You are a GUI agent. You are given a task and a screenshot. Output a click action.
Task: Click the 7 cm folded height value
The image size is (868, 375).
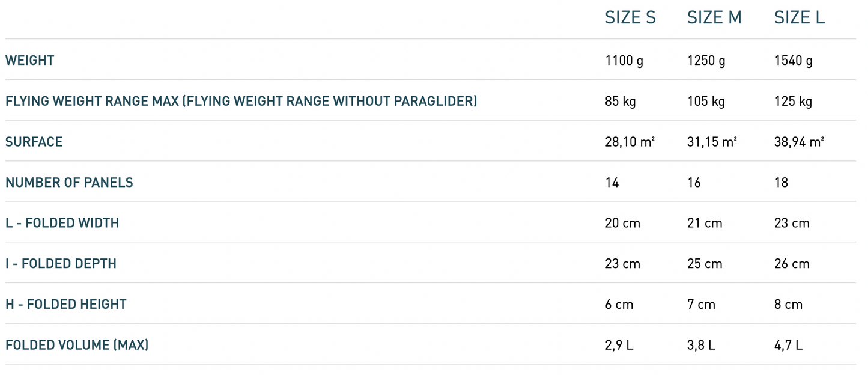coord(701,305)
